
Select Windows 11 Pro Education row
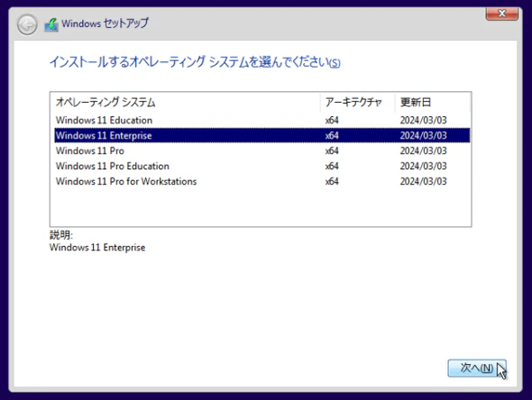261,166
